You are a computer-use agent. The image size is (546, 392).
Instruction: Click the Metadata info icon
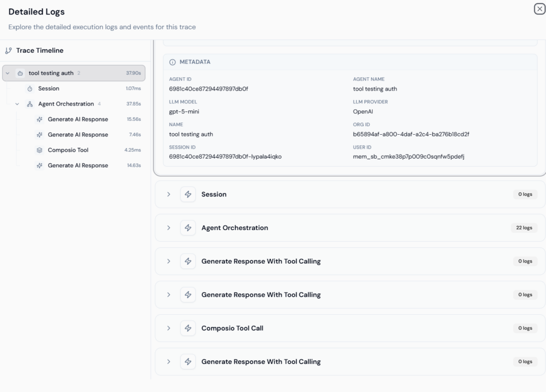pyautogui.click(x=172, y=62)
